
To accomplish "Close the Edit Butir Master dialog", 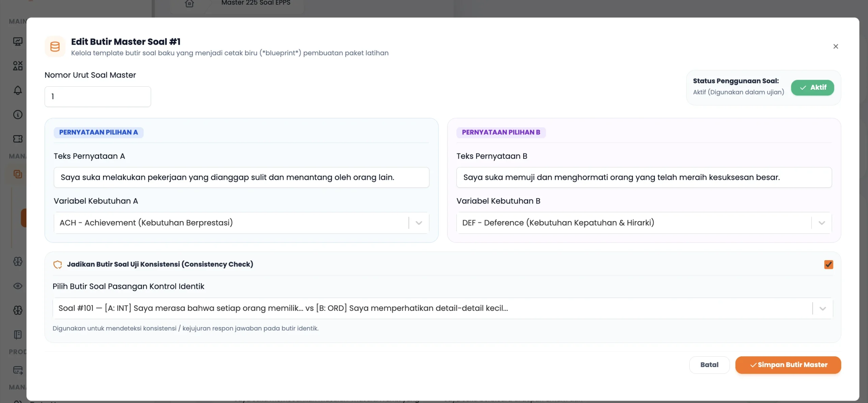I will coord(835,46).
